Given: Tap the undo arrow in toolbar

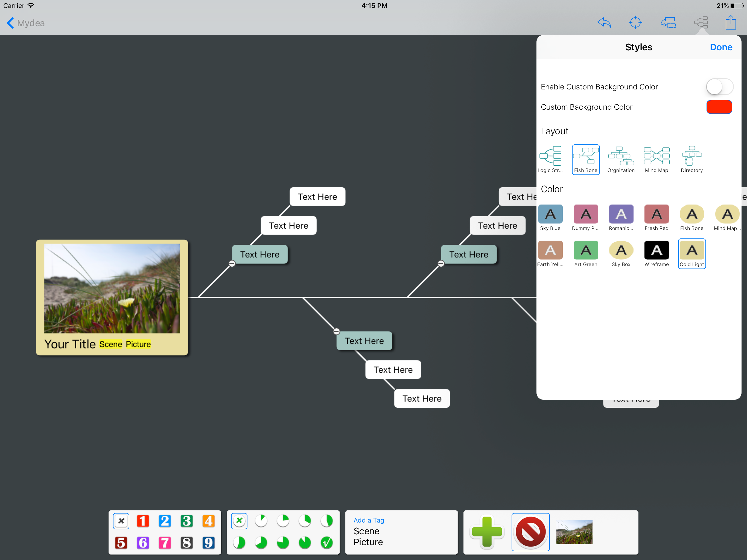Looking at the screenshot, I should tap(604, 23).
